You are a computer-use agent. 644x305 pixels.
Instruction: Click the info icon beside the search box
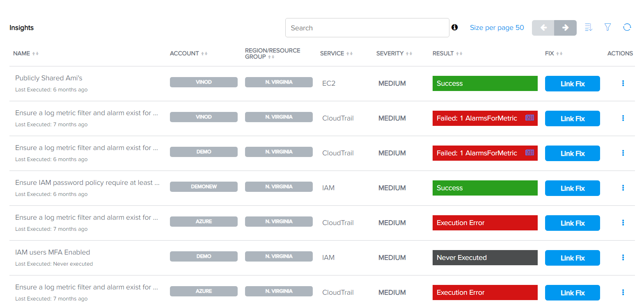(x=454, y=27)
